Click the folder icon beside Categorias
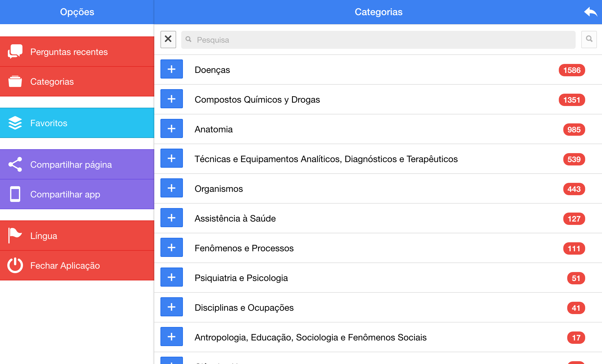Viewport: 602px width, 364px height. pyautogui.click(x=15, y=82)
